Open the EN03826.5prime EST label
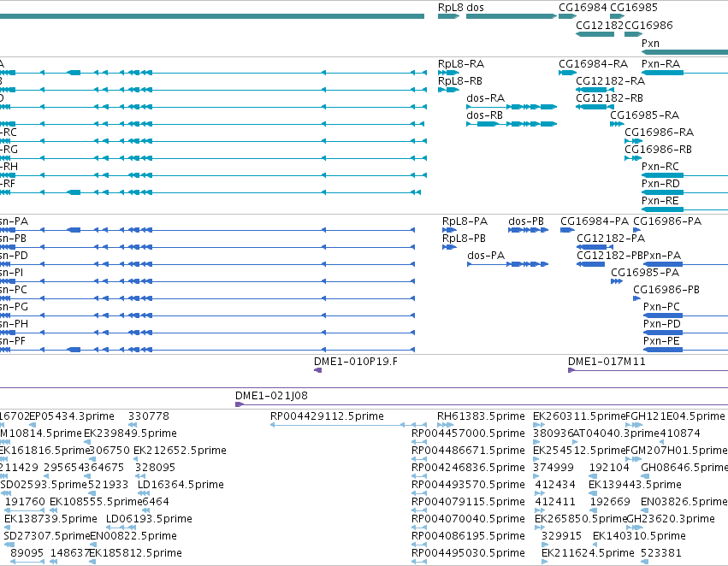The width and height of the screenshot is (728, 566). 684,502
